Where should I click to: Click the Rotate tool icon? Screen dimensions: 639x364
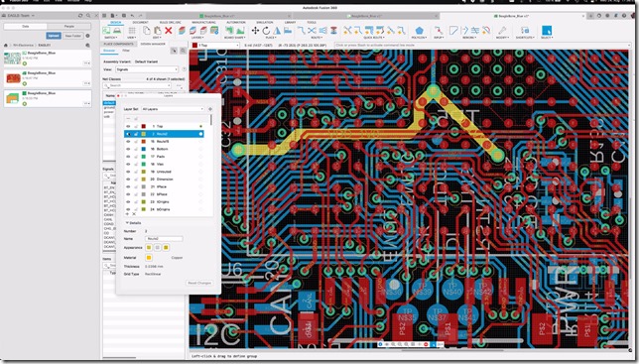[266, 31]
